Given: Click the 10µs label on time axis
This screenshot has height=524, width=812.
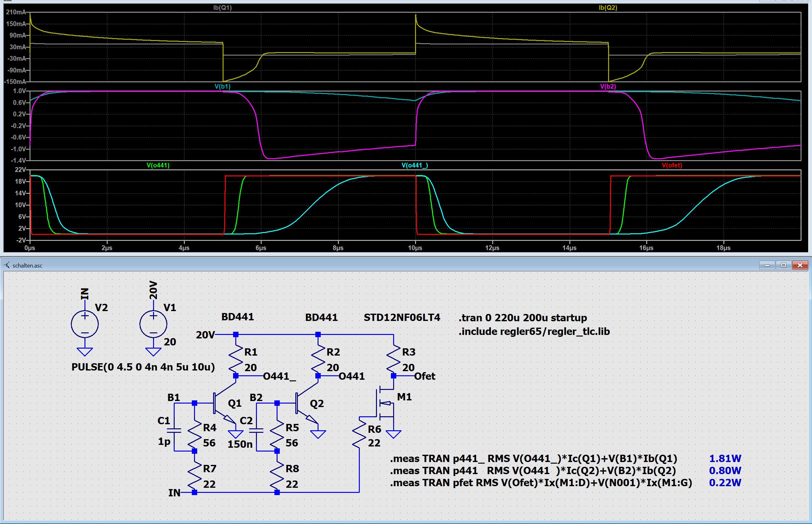Looking at the screenshot, I should [415, 248].
